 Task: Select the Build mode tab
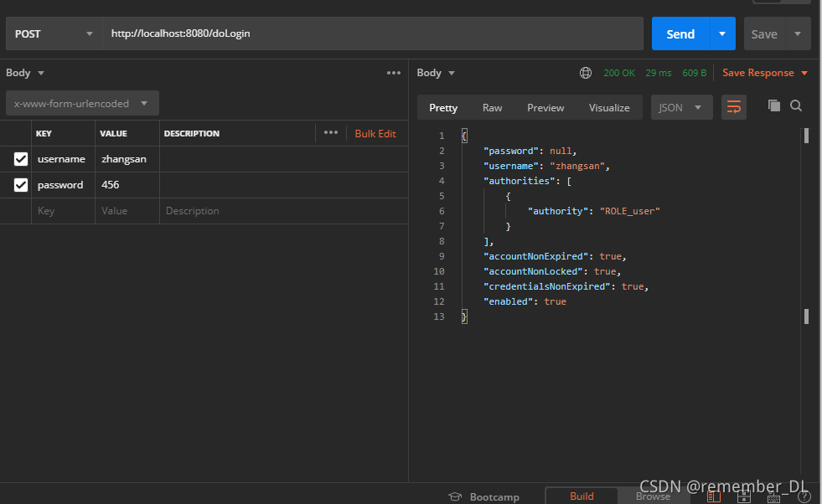tap(582, 496)
